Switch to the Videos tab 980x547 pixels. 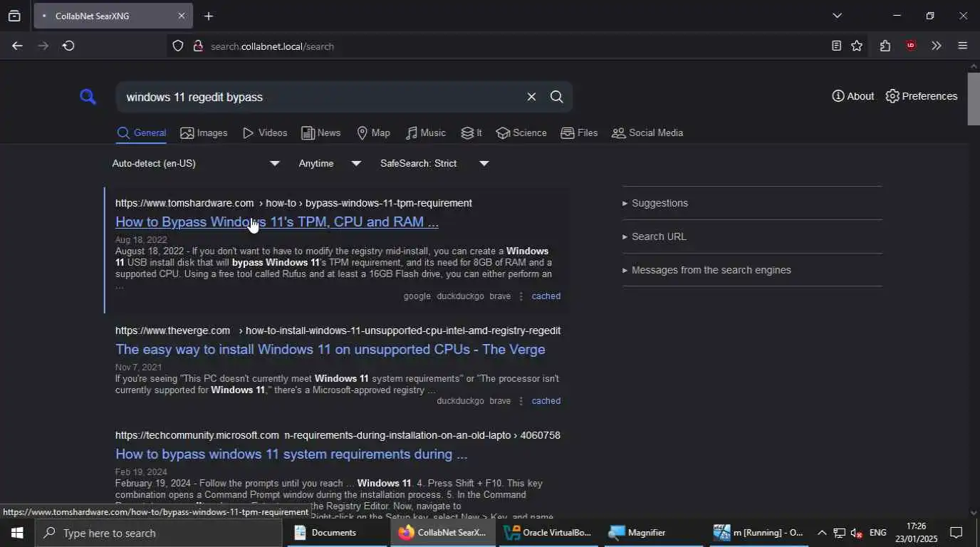tap(265, 133)
